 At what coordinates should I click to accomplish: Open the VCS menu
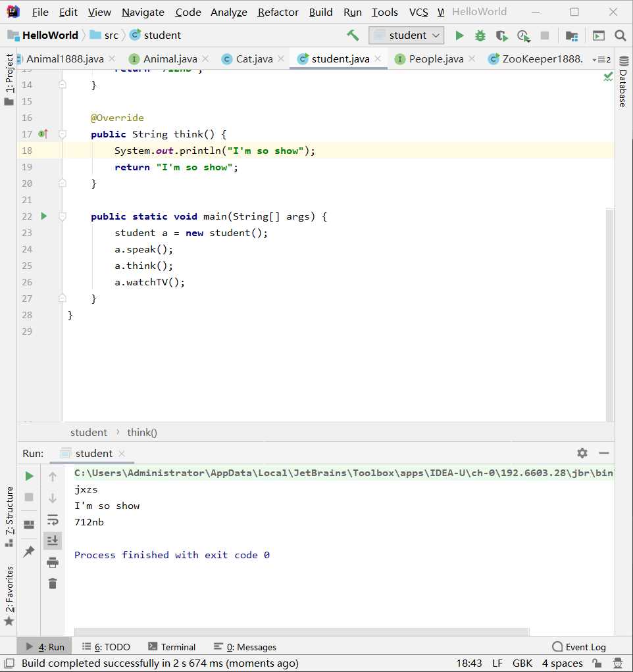418,12
